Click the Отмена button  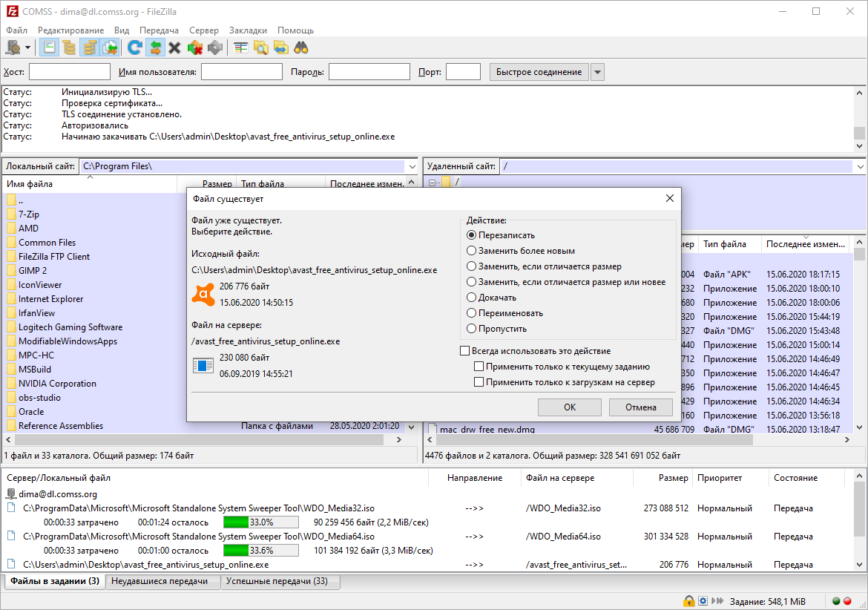pyautogui.click(x=641, y=407)
